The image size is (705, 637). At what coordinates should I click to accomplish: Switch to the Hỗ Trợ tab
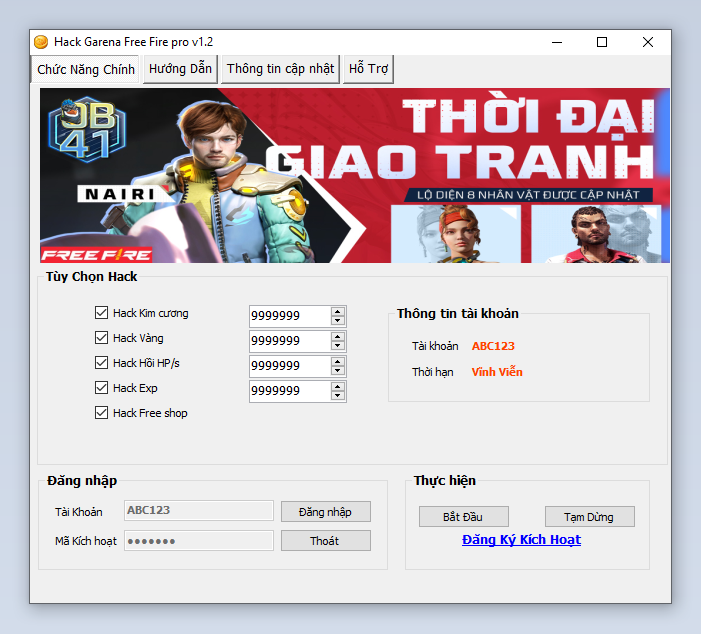tap(368, 69)
